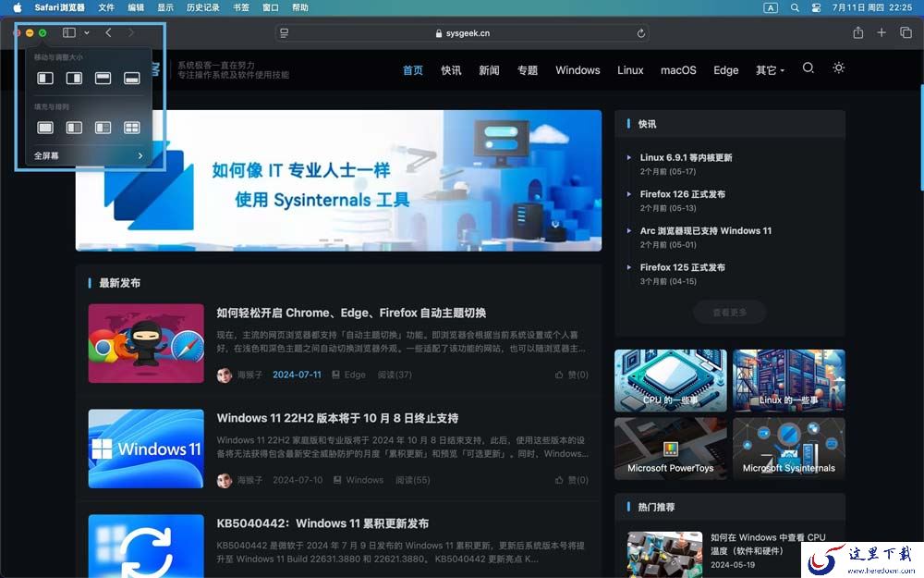
Task: Show the Safari sidebar
Action: pos(69,33)
